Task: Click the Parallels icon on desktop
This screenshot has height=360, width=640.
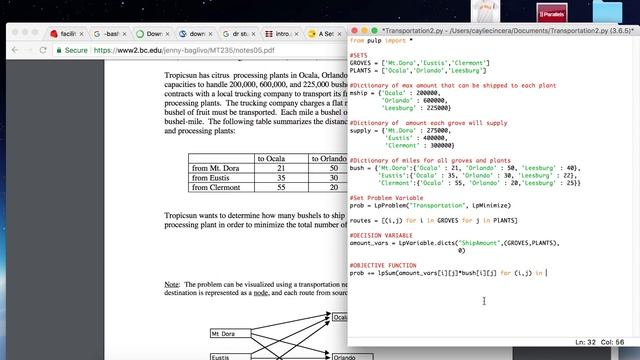Action: [x=551, y=13]
